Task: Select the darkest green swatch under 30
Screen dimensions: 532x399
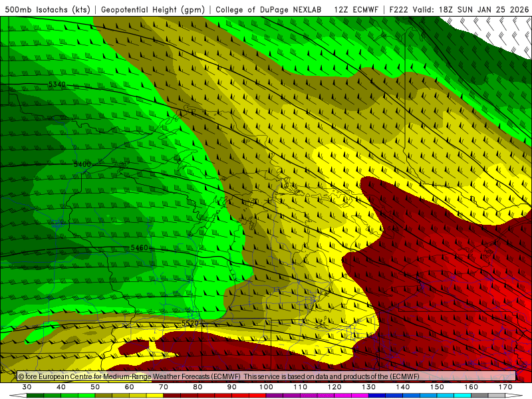Action: (x=35, y=396)
